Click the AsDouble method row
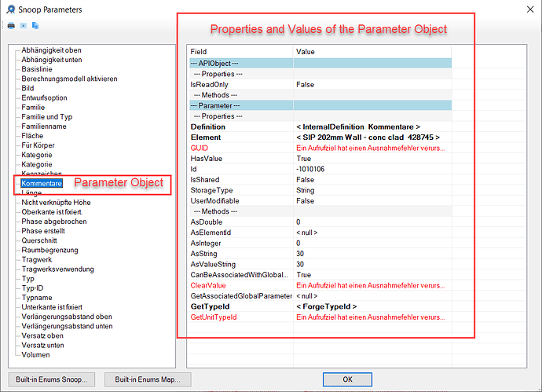The height and width of the screenshot is (392, 542). point(320,222)
